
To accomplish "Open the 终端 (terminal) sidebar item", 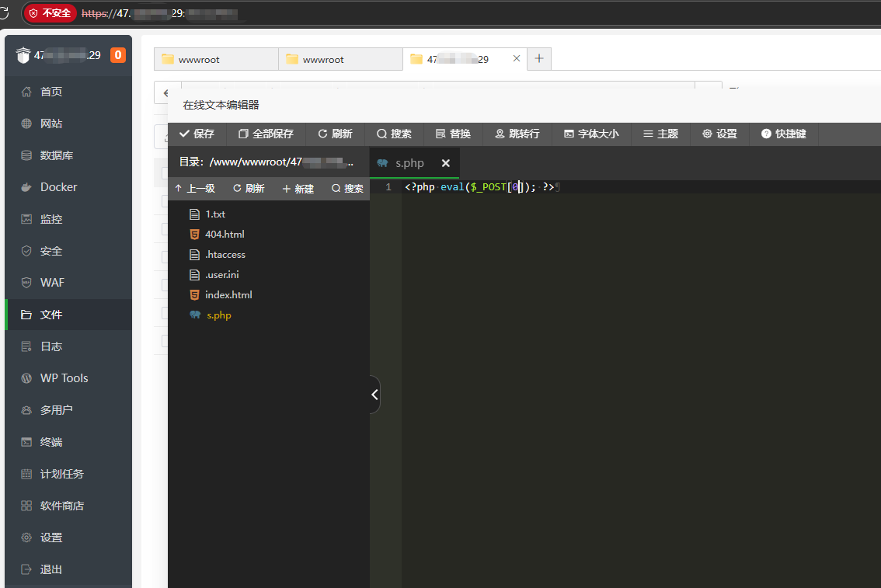I will 51,442.
